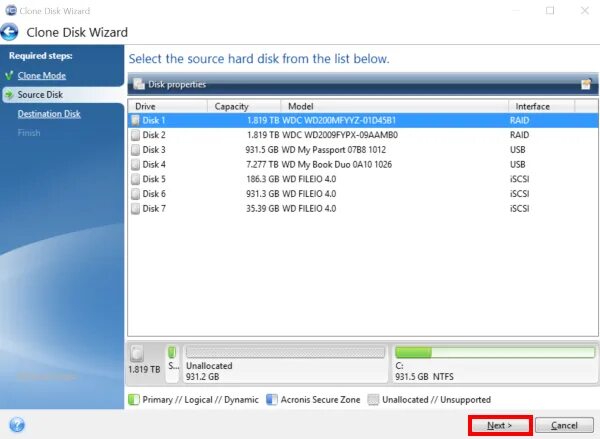
Task: Click the Disk 4 drive icon
Action: click(x=135, y=165)
